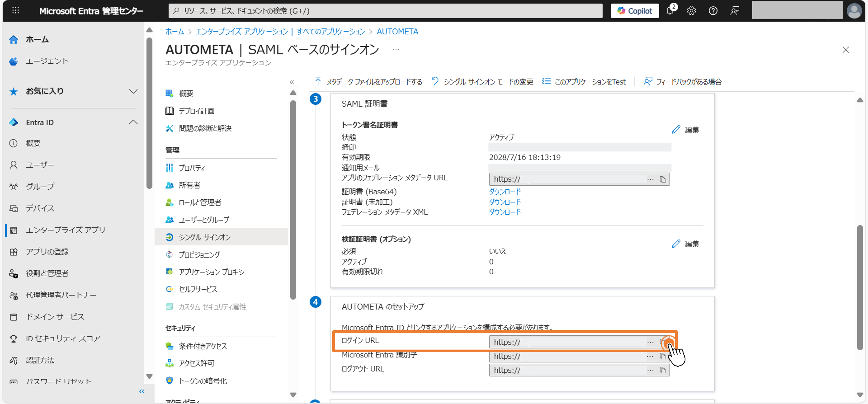Click the main content vertical scrollbar
The width and height of the screenshot is (868, 404).
(x=860, y=288)
